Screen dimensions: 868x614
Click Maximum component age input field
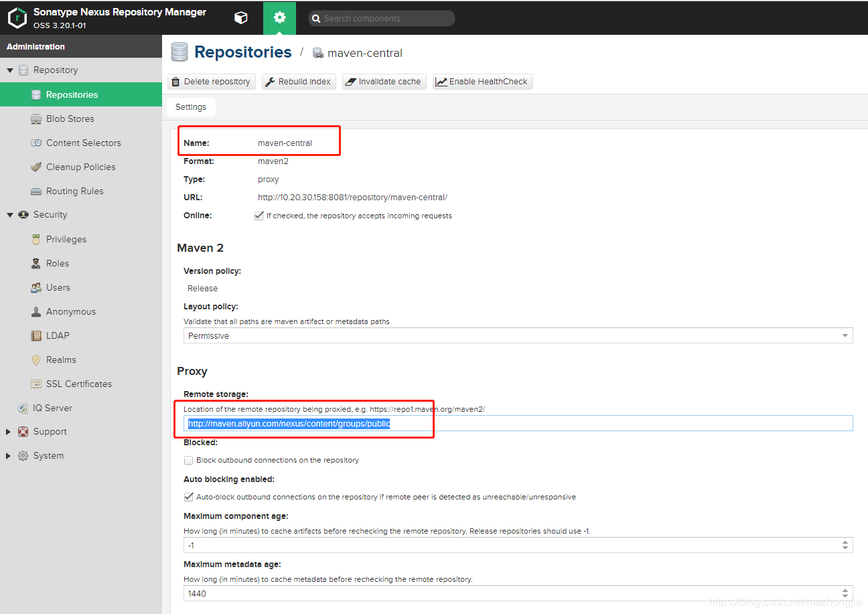(512, 545)
